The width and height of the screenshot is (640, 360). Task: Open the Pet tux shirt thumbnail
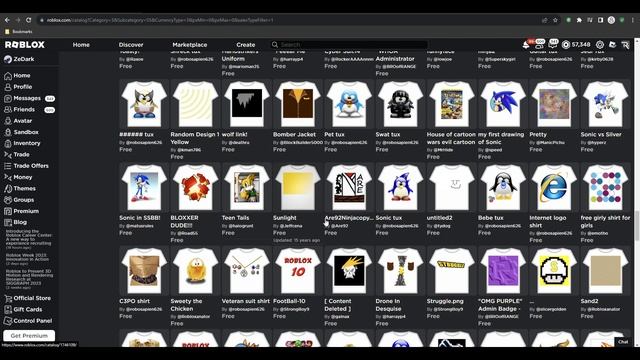point(349,104)
